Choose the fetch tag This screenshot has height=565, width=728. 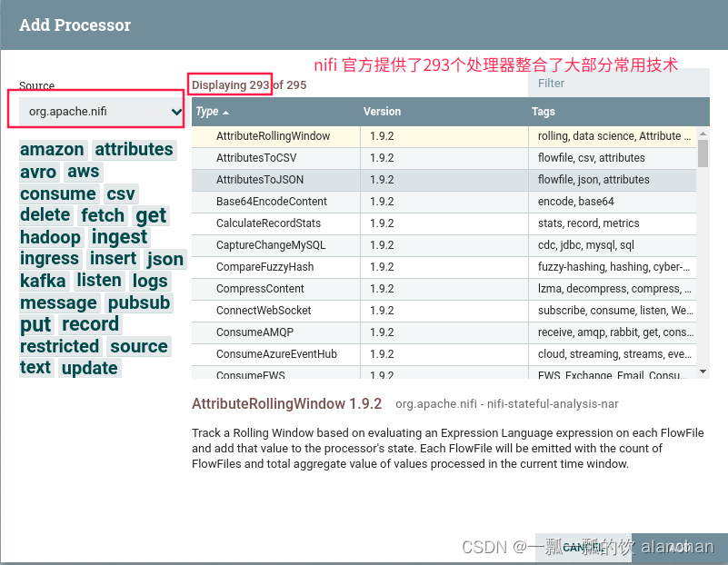point(103,215)
